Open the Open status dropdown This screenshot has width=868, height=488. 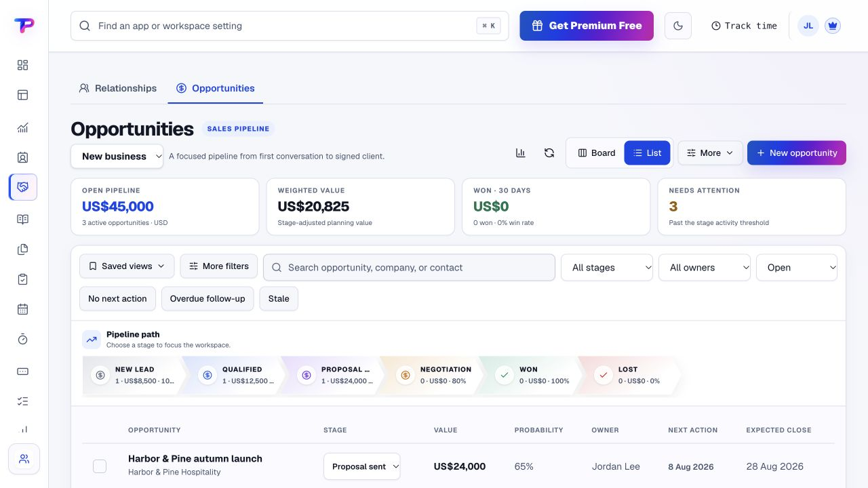coord(797,268)
